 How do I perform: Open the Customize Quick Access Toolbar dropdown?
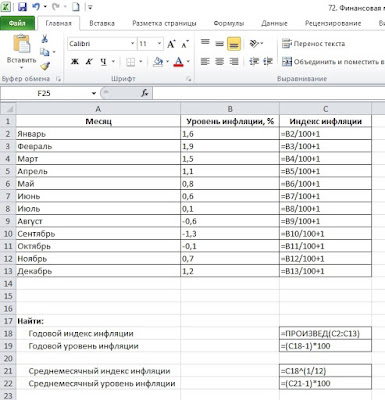90,7
